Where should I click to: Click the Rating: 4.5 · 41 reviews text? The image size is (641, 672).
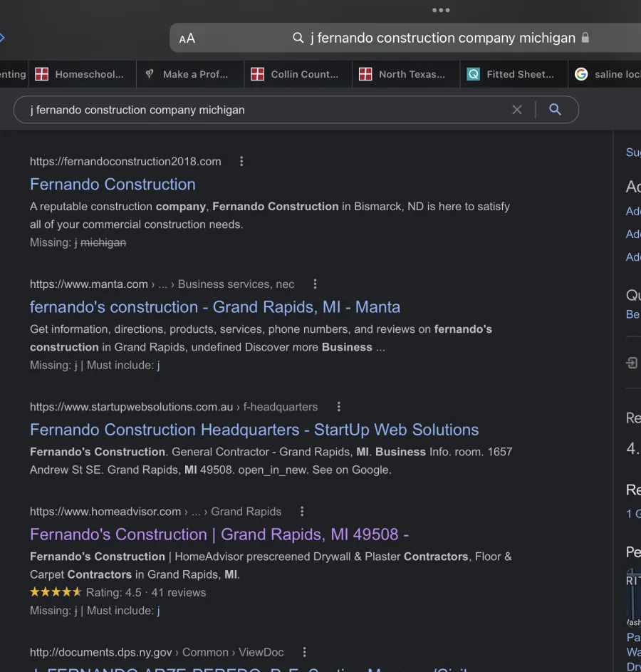pyautogui.click(x=146, y=592)
